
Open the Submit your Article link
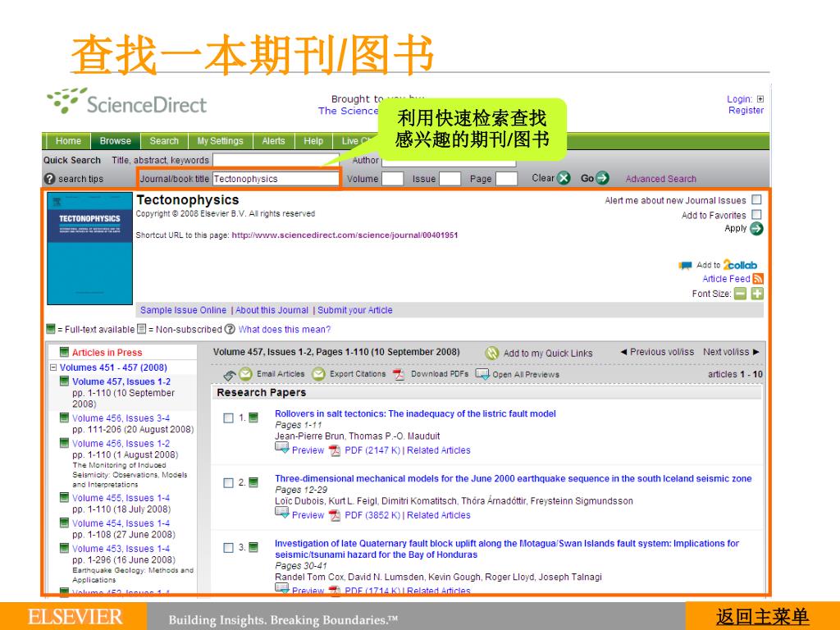[x=355, y=310]
